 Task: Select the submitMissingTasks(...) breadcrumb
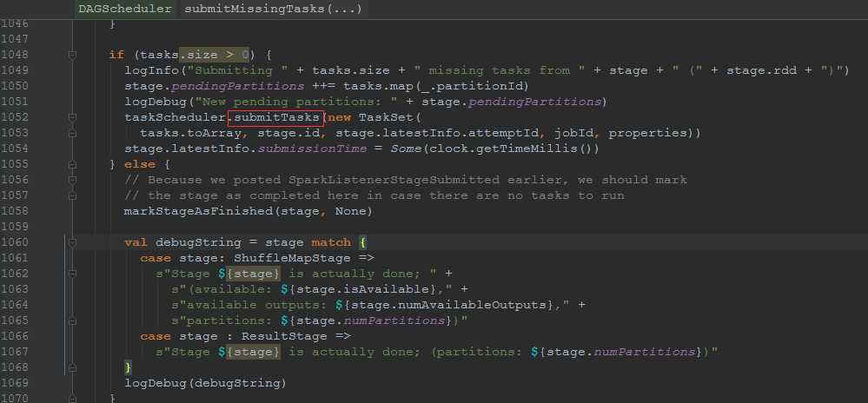click(272, 9)
